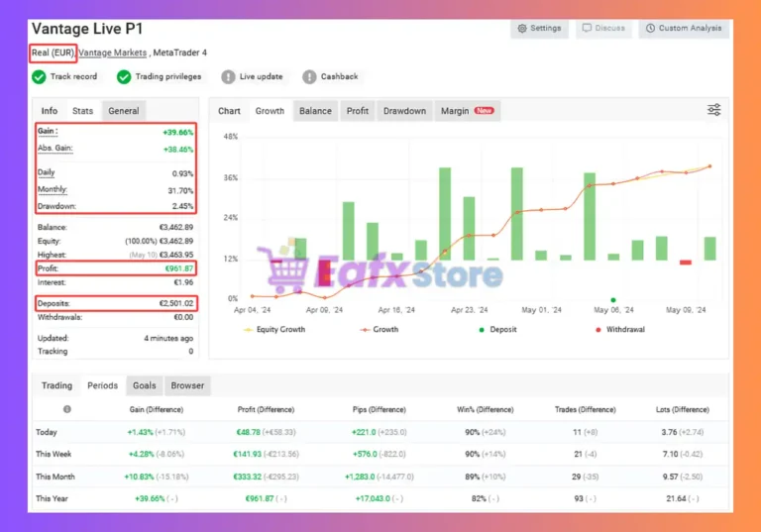Click the This Week row label
The width and height of the screenshot is (761, 532).
click(x=54, y=455)
